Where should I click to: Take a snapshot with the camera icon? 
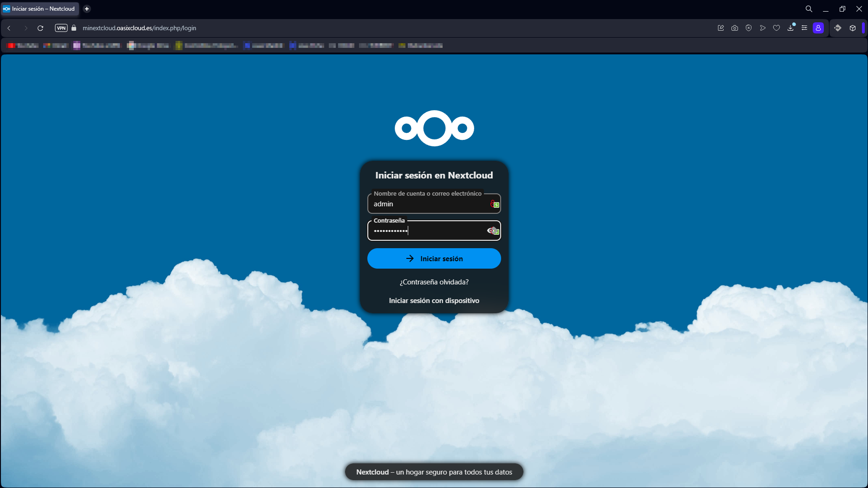click(x=735, y=28)
